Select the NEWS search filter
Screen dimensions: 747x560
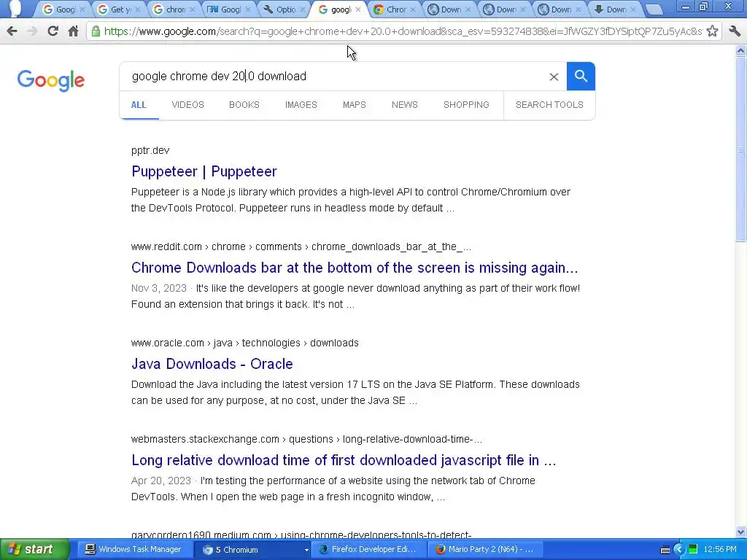(x=404, y=105)
